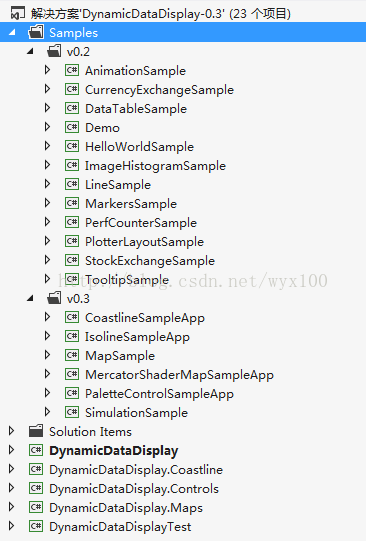Image resolution: width=366 pixels, height=541 pixels.
Task: Click the C# icon beside IsolineSampleApp
Action: pyautogui.click(x=72, y=336)
